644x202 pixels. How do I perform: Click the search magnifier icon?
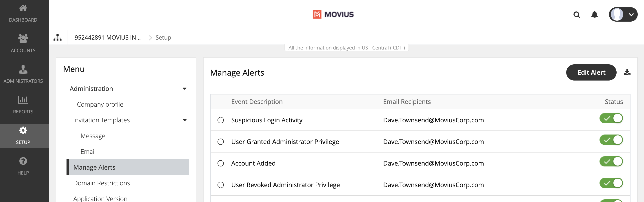[577, 15]
